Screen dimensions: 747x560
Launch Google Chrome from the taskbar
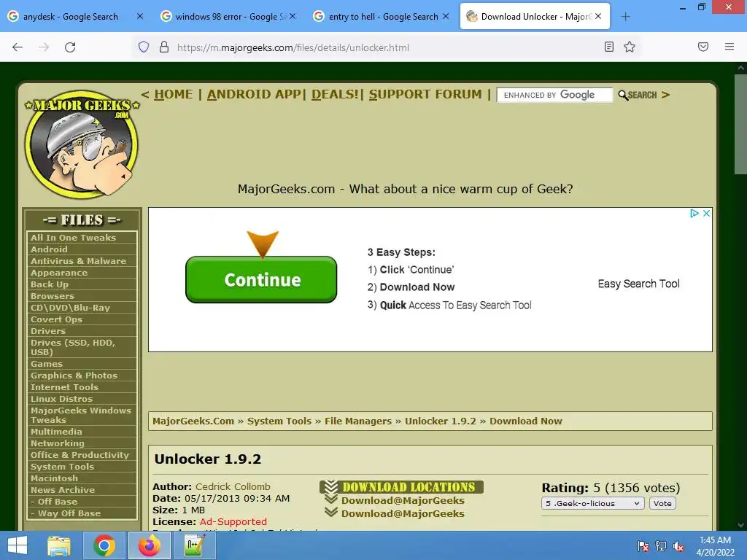tap(104, 545)
